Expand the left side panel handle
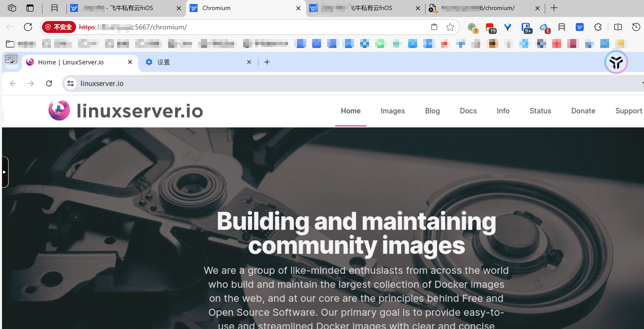Image resolution: width=644 pixels, height=329 pixels. pyautogui.click(x=5, y=172)
